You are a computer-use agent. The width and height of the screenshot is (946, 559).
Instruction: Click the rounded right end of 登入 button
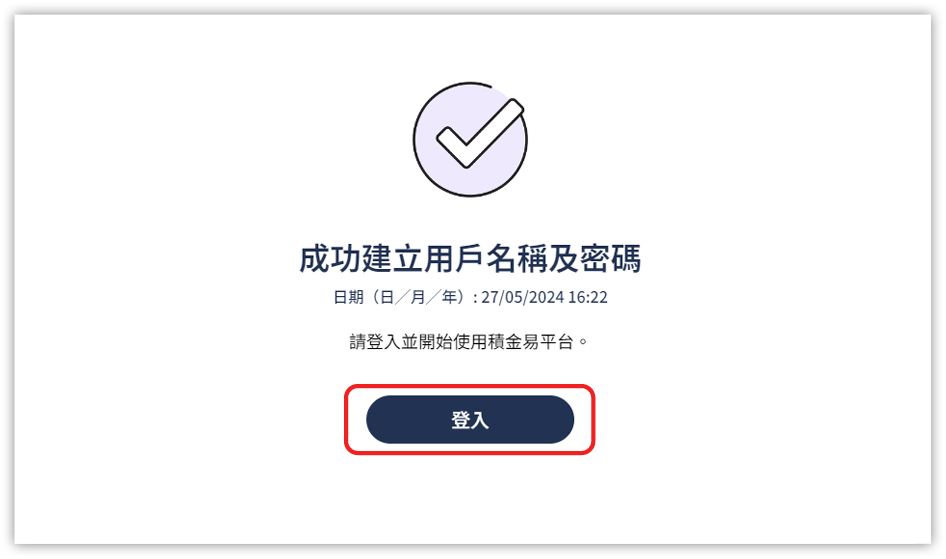click(559, 420)
